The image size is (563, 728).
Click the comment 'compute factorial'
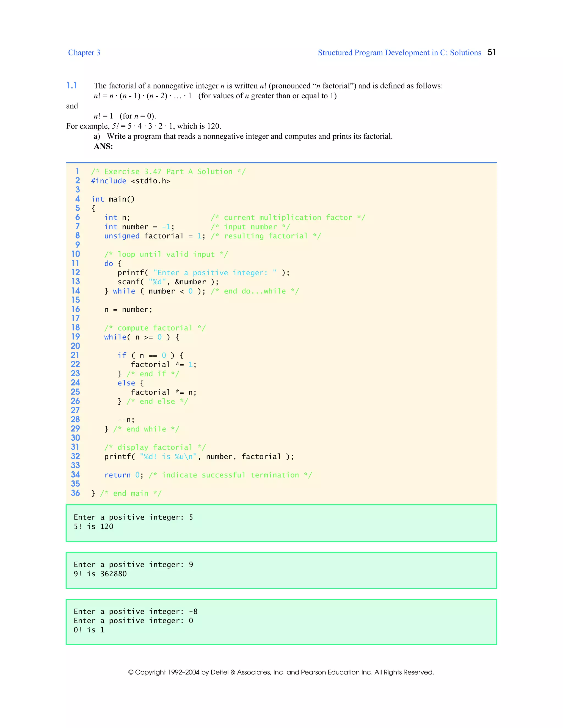pos(155,328)
